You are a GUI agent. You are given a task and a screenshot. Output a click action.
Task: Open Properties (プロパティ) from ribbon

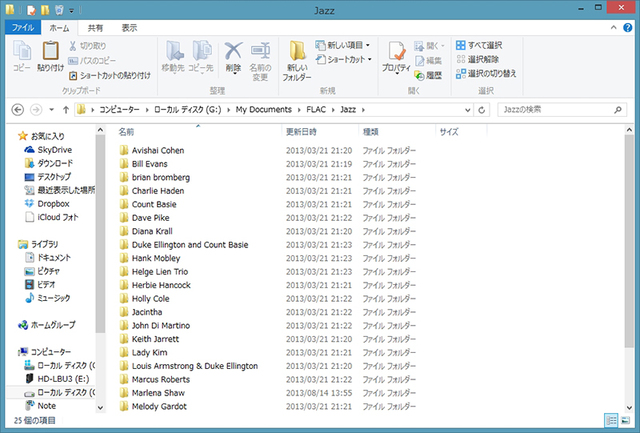[x=396, y=58]
